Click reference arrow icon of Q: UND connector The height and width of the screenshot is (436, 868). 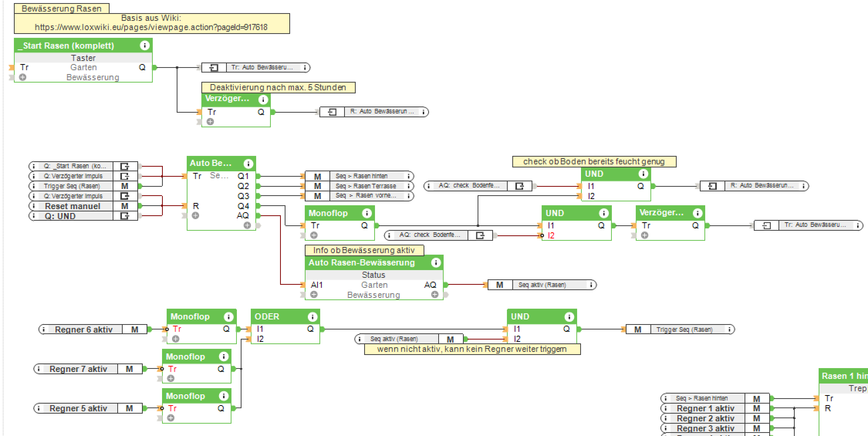tap(125, 216)
